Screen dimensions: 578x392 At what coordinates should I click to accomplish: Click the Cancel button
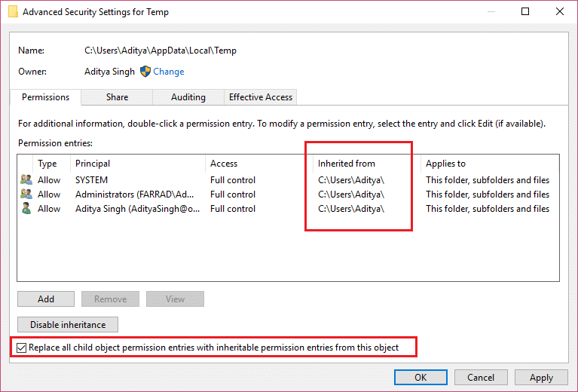click(481, 378)
